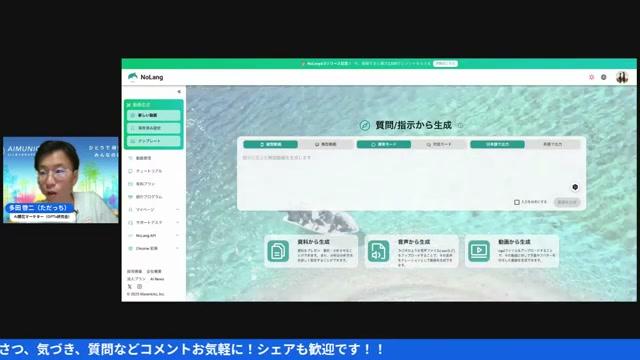Open the 資料から生成 card title
640x360 pixels.
pyautogui.click(x=313, y=242)
